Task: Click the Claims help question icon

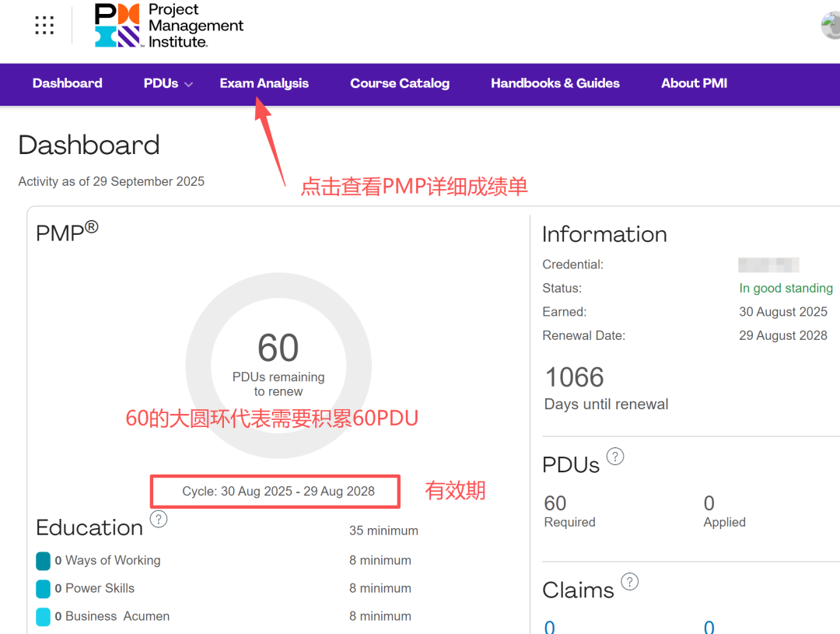Action: click(629, 581)
